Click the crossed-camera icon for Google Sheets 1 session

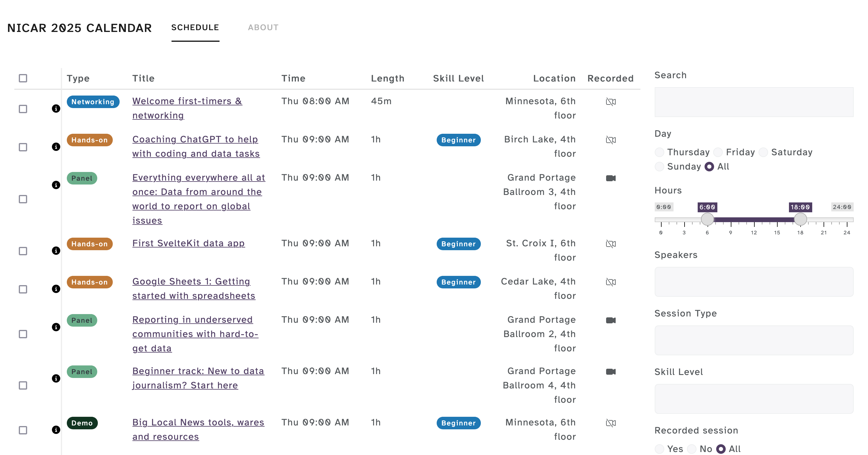tap(611, 282)
